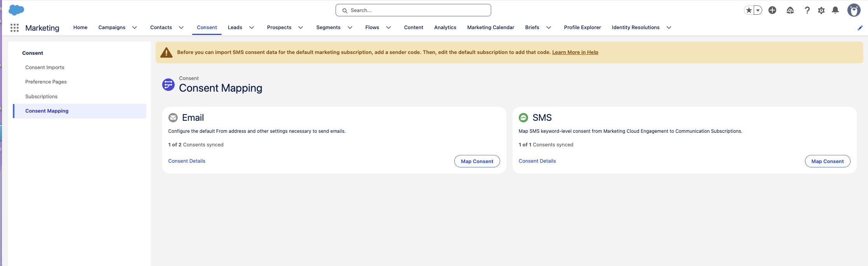Viewport: 868px width, 266px height.
Task: Expand the Contacts dropdown chevron
Action: [181, 28]
